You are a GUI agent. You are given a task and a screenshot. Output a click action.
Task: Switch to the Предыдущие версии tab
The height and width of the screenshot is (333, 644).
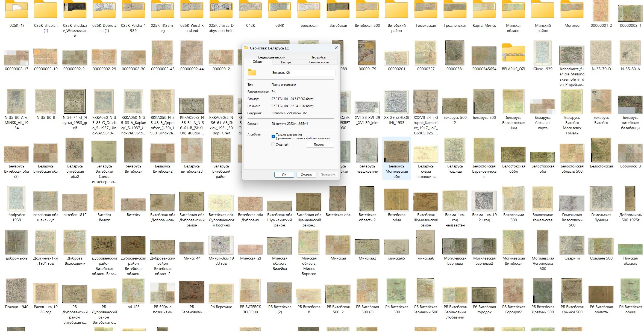[x=271, y=57]
